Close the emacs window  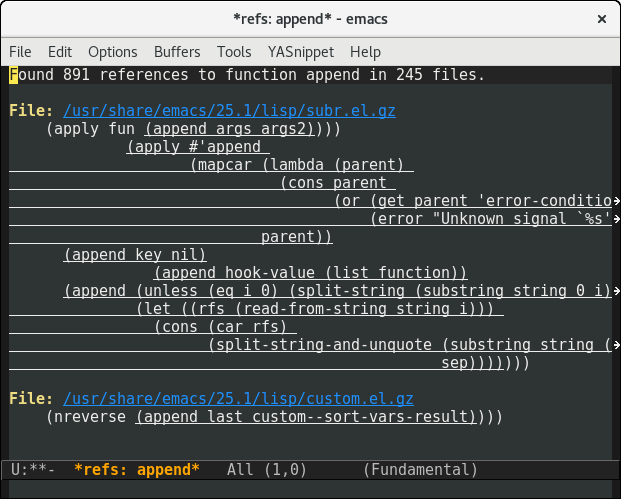point(602,19)
